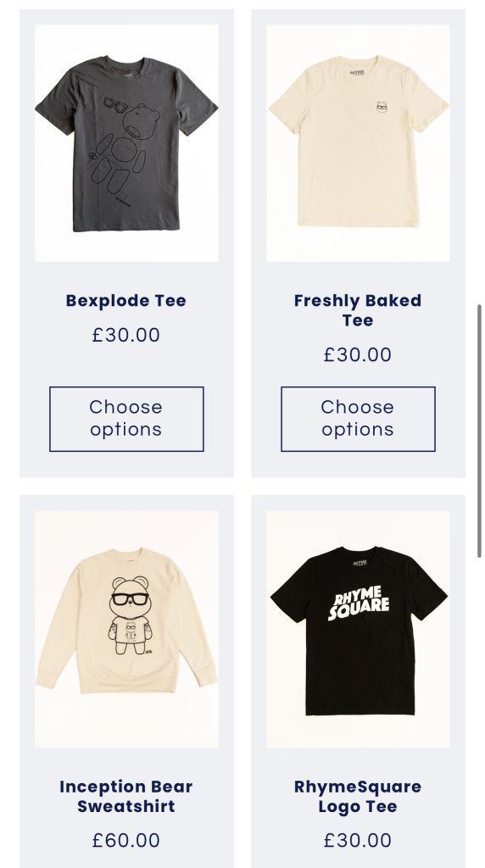Click the page's vertical scrollbar handle
The height and width of the screenshot is (868, 485).
[x=479, y=431]
